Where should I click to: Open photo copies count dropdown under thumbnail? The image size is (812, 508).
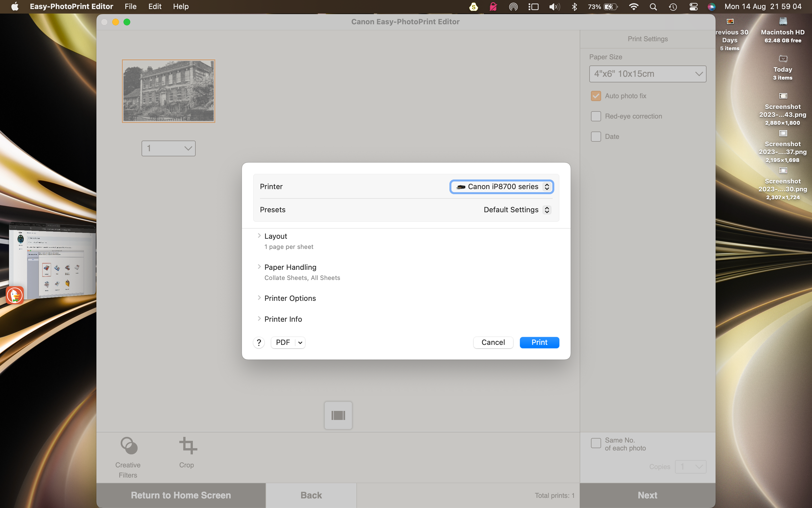(168, 148)
